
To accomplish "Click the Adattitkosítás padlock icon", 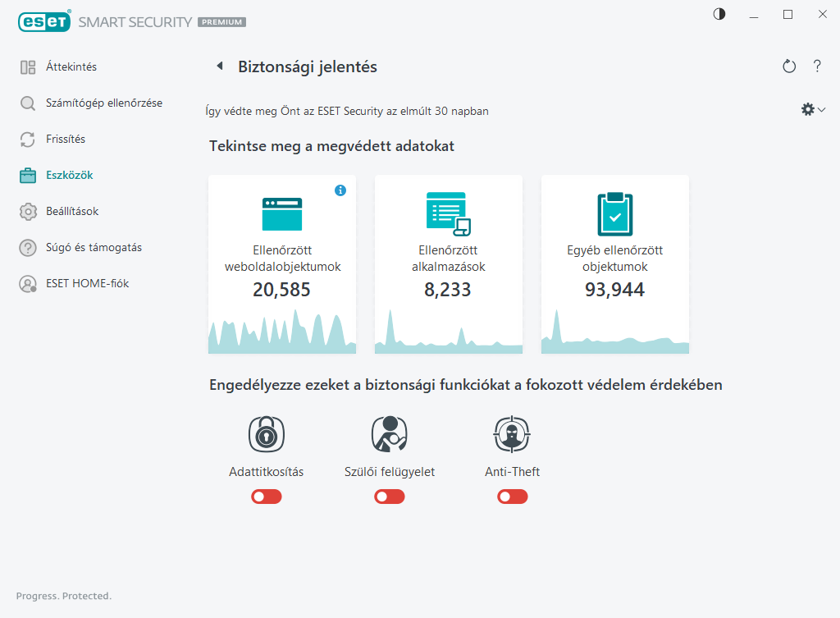I will pyautogui.click(x=266, y=434).
